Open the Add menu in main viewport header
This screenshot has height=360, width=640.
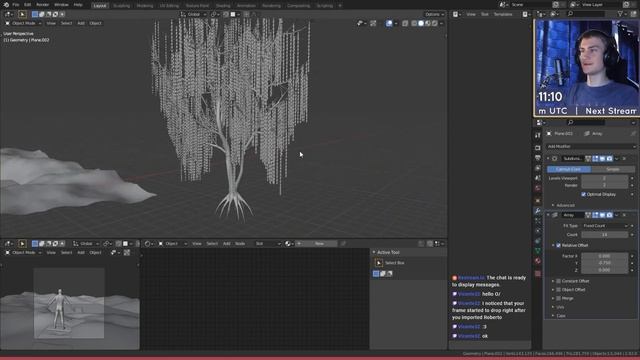pyautogui.click(x=81, y=23)
